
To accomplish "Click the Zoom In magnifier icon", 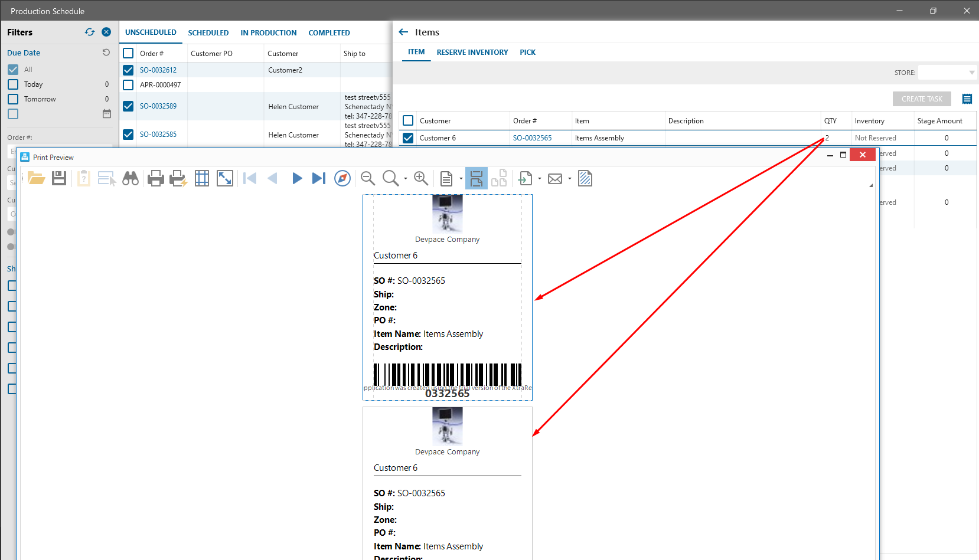I will 421,178.
